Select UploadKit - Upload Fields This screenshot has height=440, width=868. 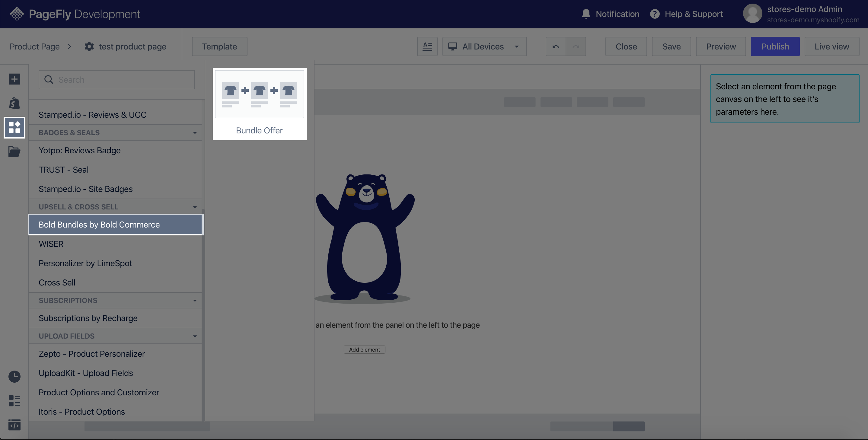[116, 373]
